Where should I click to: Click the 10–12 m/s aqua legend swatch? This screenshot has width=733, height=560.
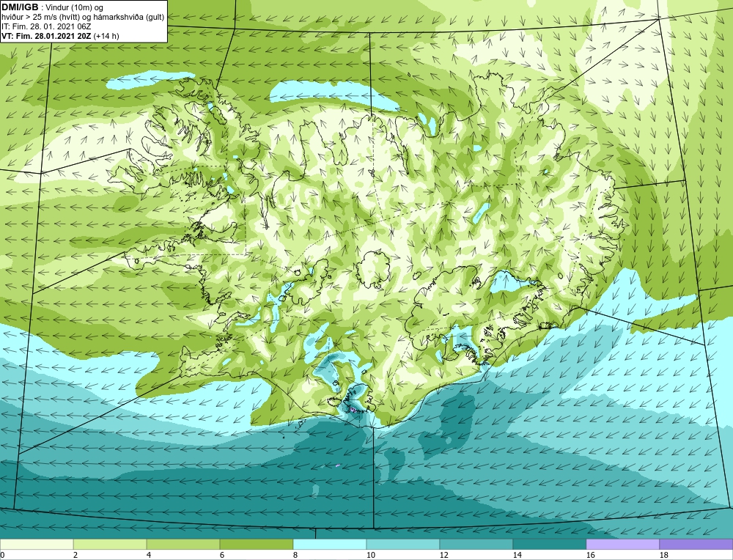pos(403,544)
